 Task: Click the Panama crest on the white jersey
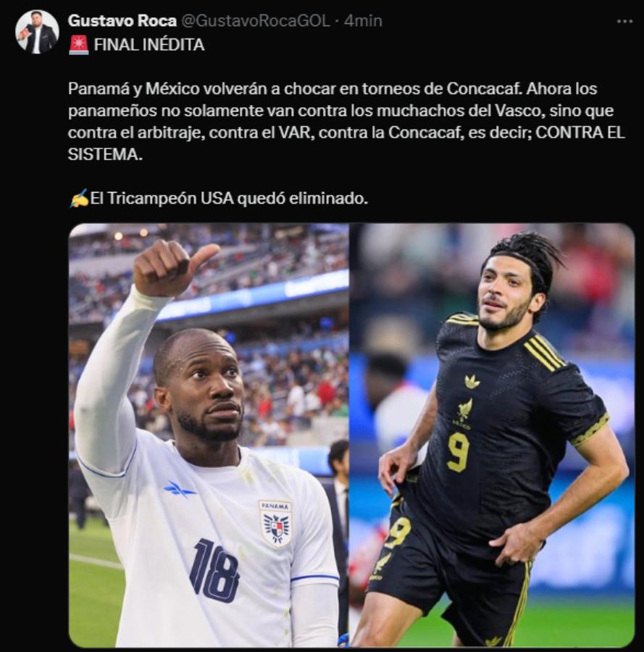276,524
